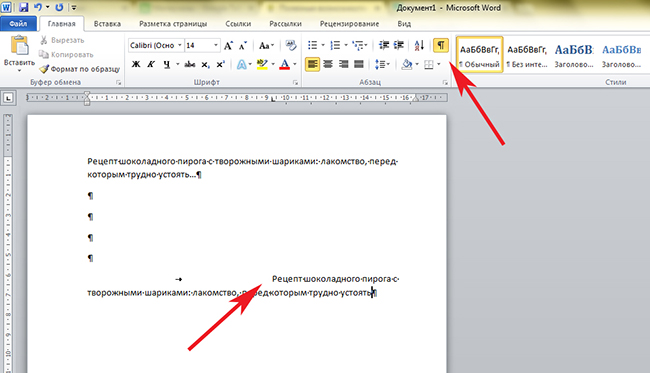This screenshot has height=373, width=650.
Task: Toggle bold (Ж) formatting
Action: click(x=136, y=64)
